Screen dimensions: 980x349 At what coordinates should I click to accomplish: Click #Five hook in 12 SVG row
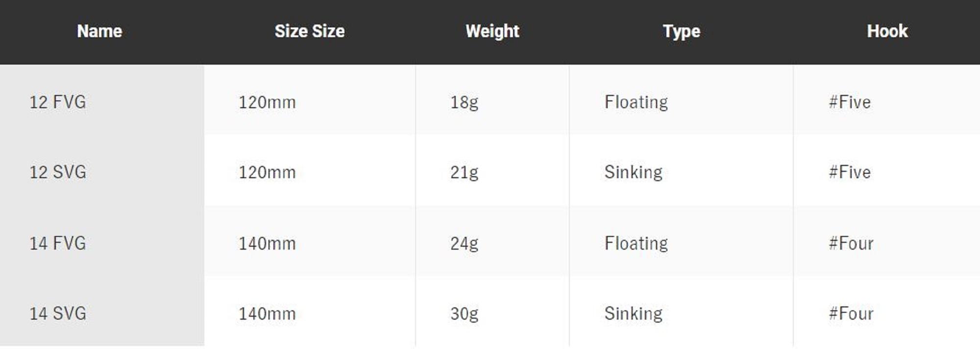click(850, 172)
